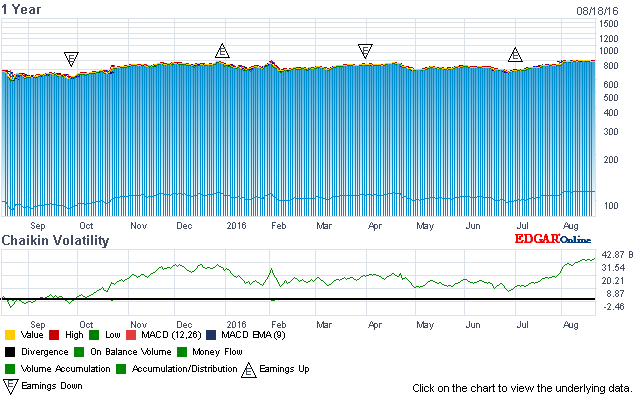635x395 pixels.
Task: Click the 'Chaikin Volatility' heading
Action: (55, 241)
